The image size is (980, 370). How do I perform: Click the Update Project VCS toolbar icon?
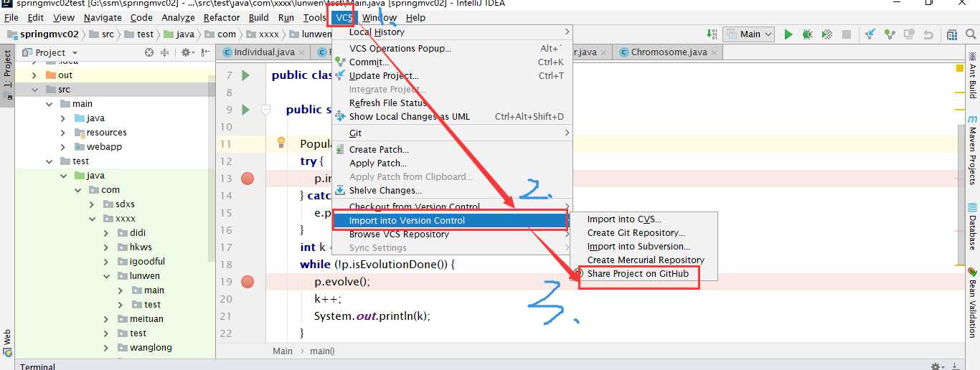tap(870, 34)
